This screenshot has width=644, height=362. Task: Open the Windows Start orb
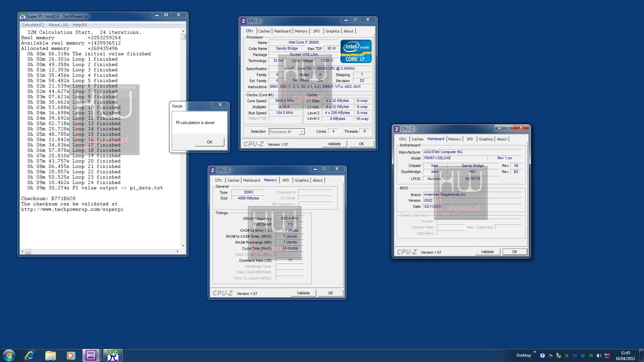[9, 355]
